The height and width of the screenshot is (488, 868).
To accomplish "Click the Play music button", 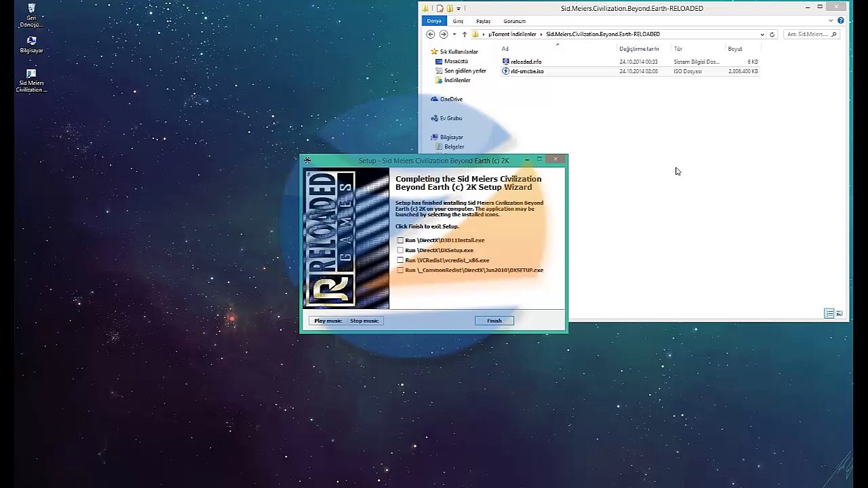I will pos(328,321).
